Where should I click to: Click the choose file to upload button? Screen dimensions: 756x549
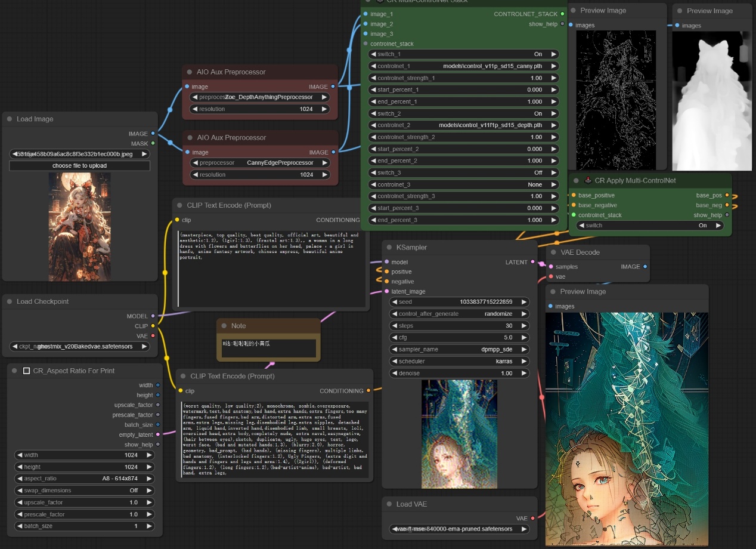tap(79, 166)
